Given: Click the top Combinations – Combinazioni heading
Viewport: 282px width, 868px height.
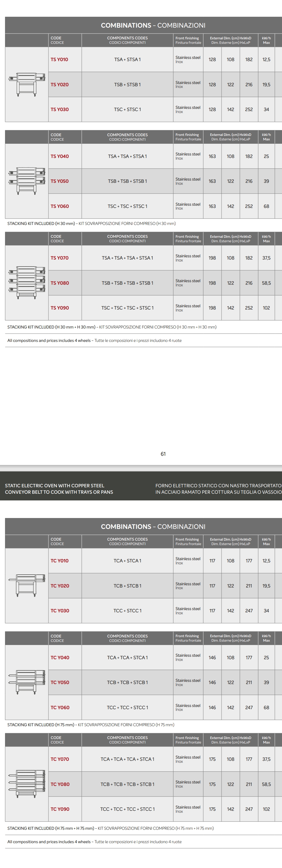Looking at the screenshot, I should (153, 25).
